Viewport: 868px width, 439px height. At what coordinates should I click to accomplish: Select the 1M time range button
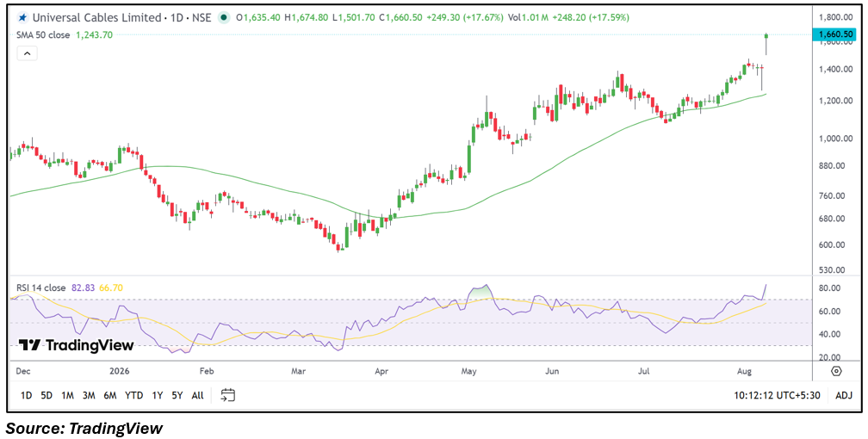67,395
